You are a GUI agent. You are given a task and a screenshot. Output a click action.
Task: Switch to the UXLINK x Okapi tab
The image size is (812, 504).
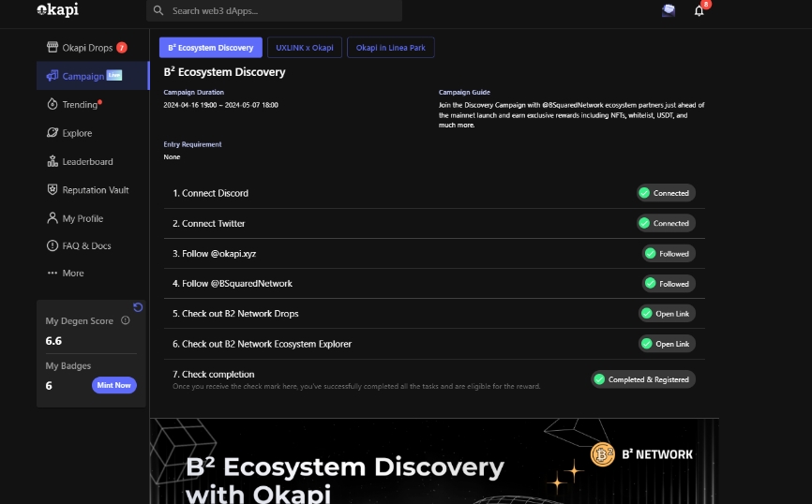[304, 48]
